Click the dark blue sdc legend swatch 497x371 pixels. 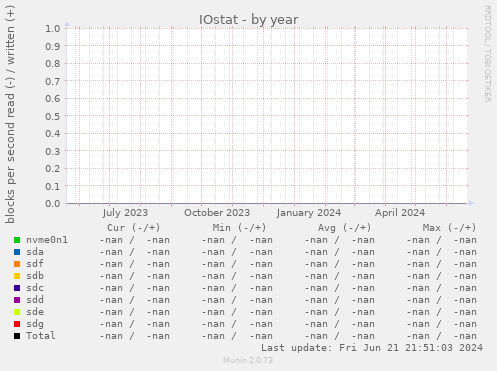pyautogui.click(x=17, y=288)
